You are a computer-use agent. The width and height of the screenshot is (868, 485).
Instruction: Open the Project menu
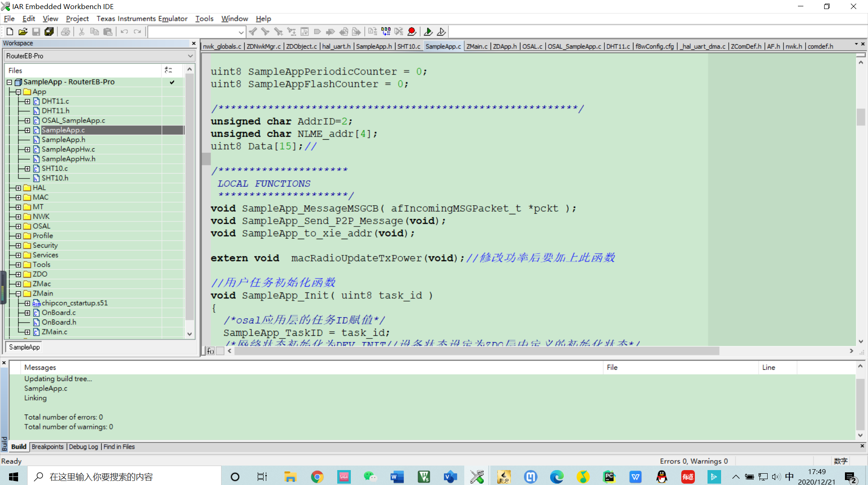click(x=77, y=19)
